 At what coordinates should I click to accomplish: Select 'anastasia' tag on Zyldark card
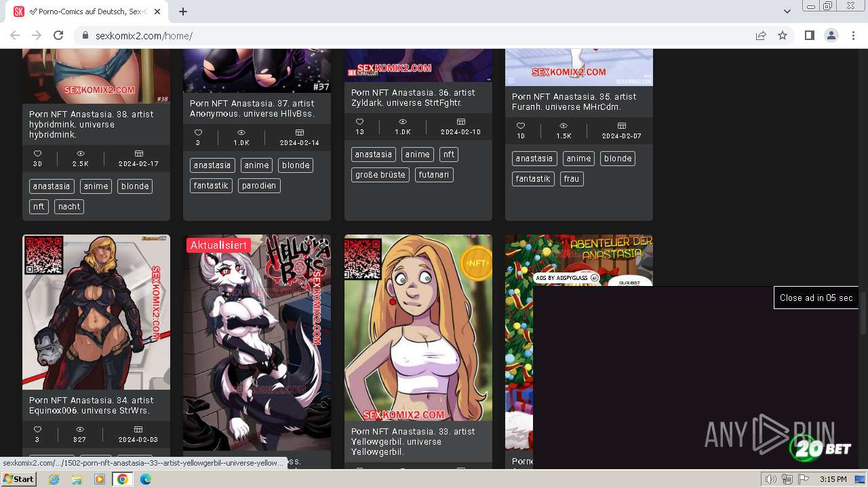(x=374, y=155)
